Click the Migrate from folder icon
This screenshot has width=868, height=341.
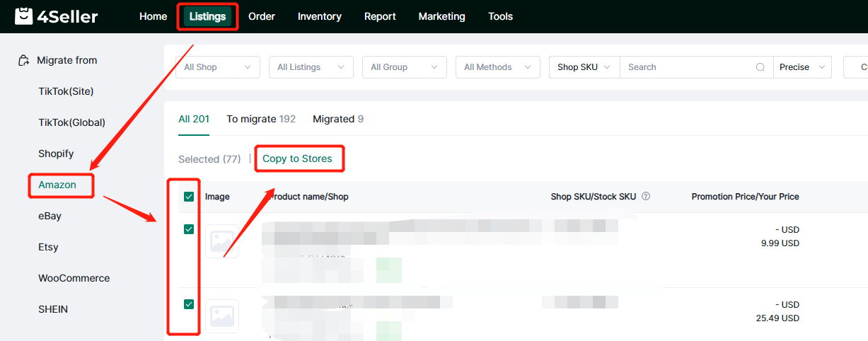[x=24, y=61]
